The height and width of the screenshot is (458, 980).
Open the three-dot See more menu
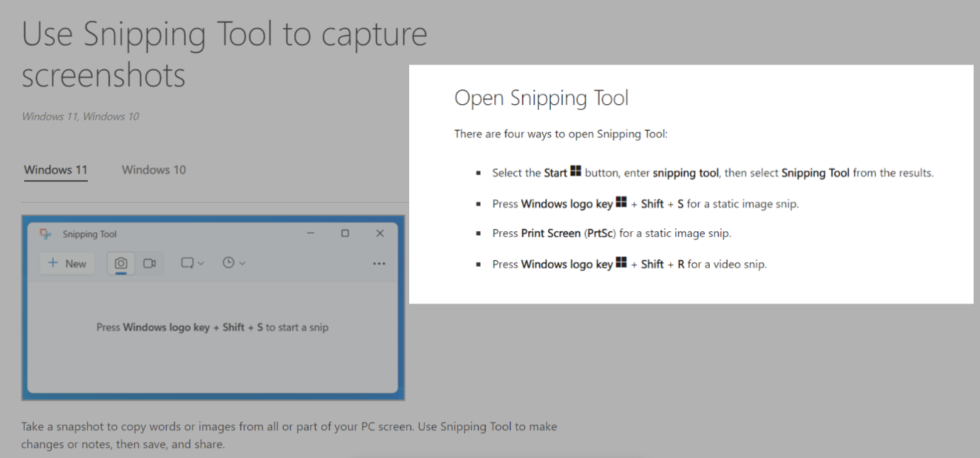[379, 264]
